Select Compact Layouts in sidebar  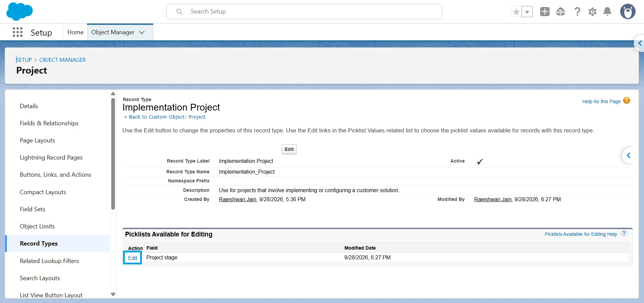(x=43, y=192)
